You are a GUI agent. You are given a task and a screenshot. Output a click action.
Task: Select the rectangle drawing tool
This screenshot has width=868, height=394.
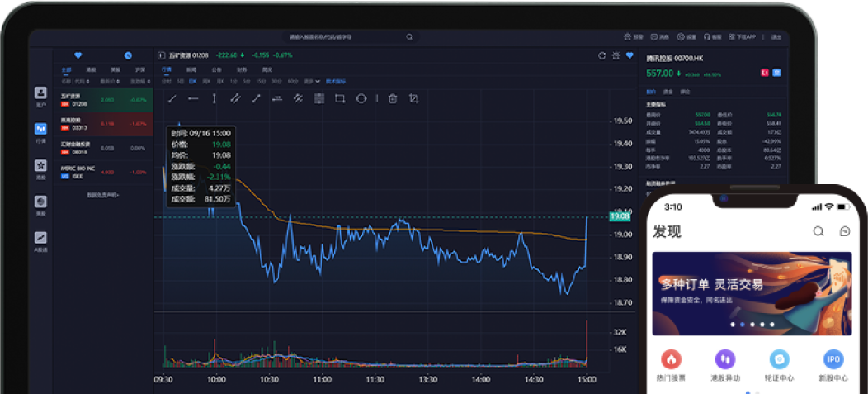(x=340, y=98)
